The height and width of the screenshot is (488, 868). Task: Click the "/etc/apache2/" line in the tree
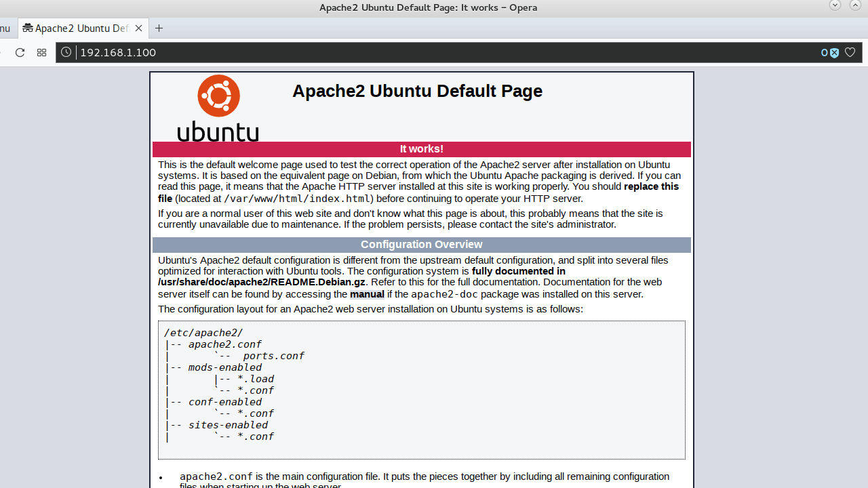[x=203, y=333]
